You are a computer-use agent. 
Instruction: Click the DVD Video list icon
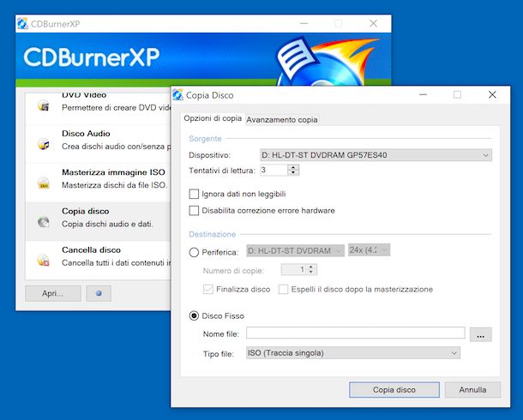44,105
